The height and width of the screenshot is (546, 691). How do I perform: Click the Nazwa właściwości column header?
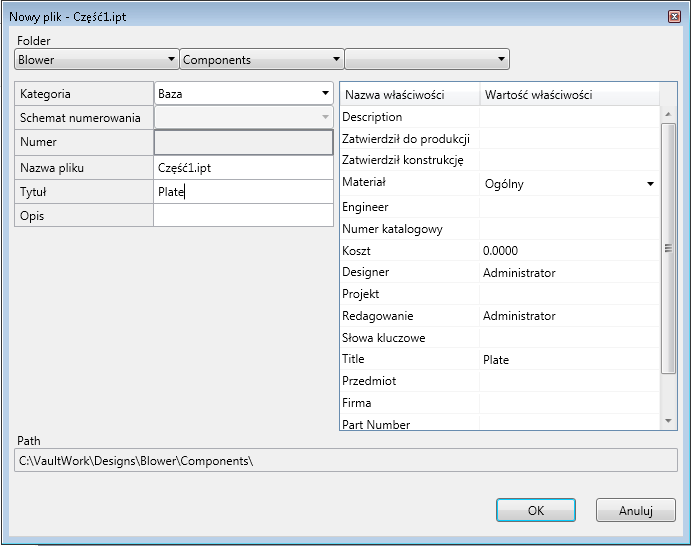click(x=409, y=95)
